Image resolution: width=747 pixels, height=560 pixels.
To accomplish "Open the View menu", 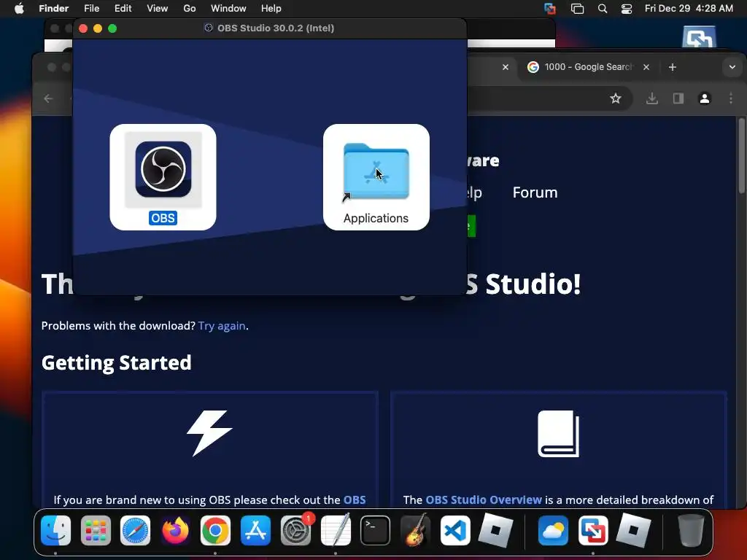I will (158, 9).
